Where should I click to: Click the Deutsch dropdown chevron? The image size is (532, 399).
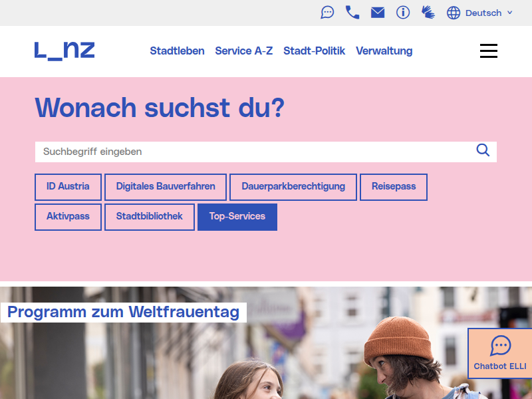tap(509, 12)
